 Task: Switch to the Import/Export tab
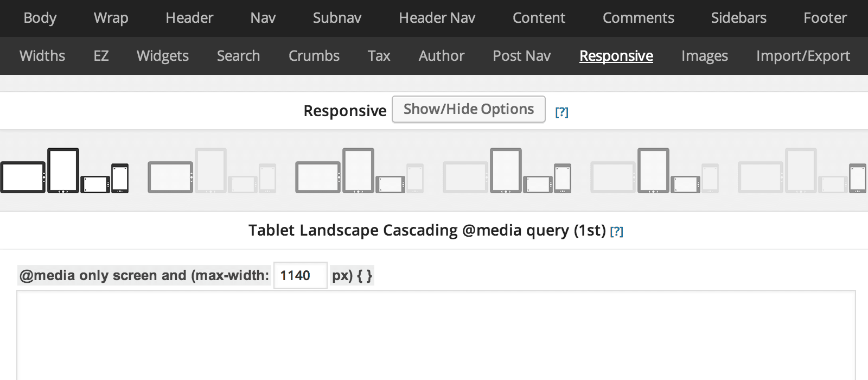[x=803, y=55]
